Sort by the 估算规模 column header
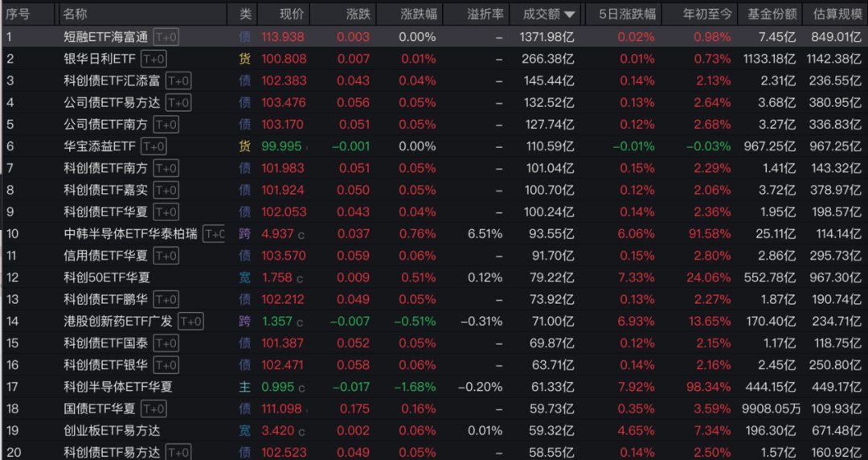Screen dimensions: 868x460 (x=837, y=14)
